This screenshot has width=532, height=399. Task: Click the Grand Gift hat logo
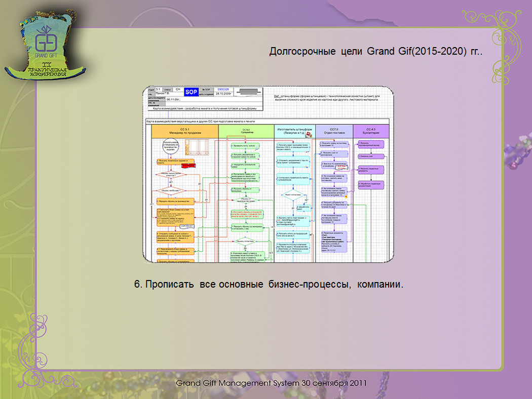[x=45, y=45]
